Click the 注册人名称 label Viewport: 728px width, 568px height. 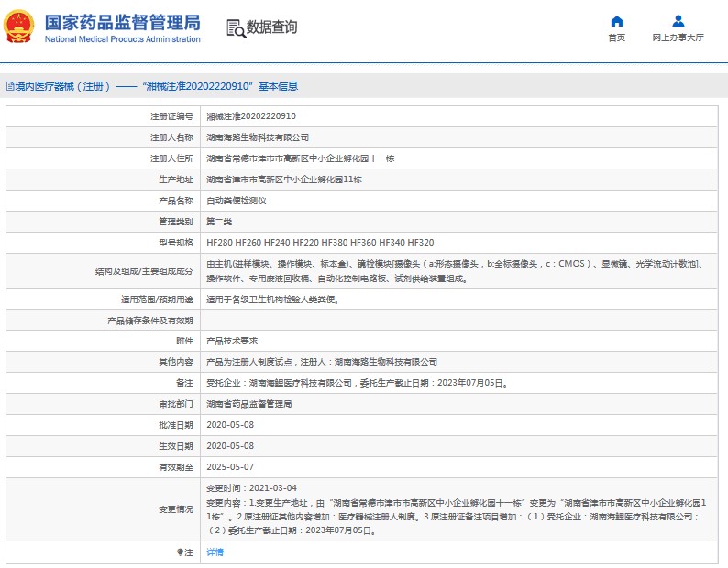tap(171, 137)
